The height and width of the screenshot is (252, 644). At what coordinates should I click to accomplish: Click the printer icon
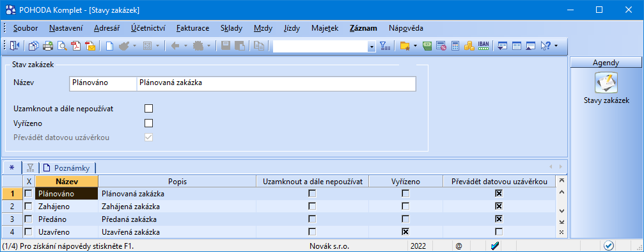pyautogui.click(x=47, y=46)
